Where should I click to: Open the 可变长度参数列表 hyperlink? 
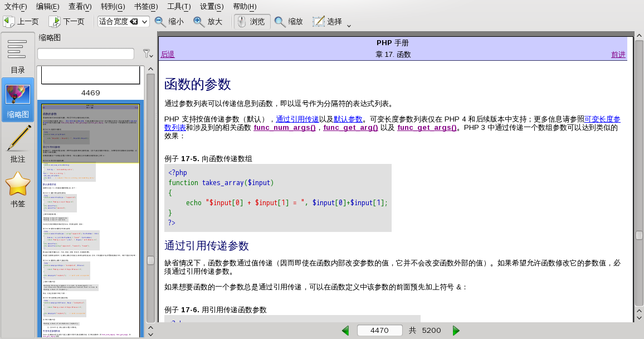tap(602, 119)
